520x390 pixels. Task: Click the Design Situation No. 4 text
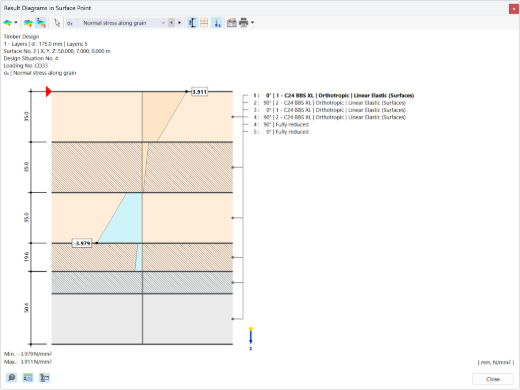(x=31, y=58)
